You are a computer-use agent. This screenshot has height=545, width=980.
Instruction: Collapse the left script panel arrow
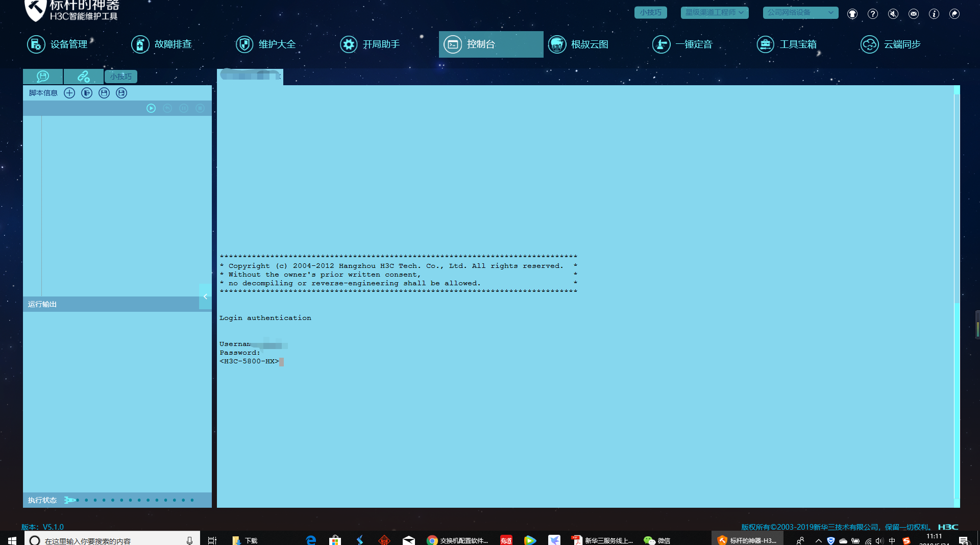[205, 296]
